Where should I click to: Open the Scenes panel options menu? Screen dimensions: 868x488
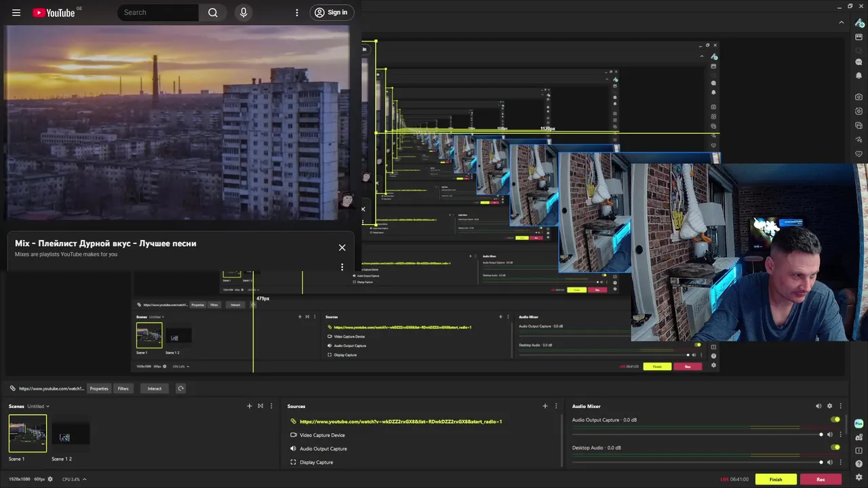(271, 406)
